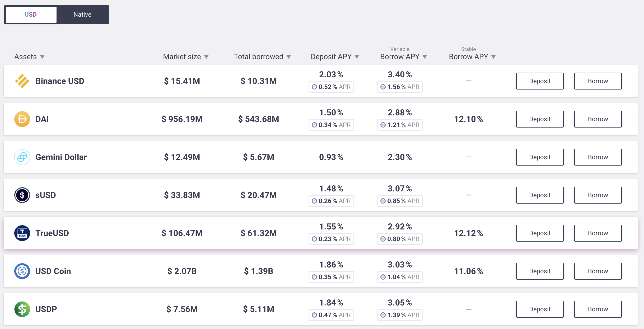Borrow Gemini Dollar
Image resolution: width=644 pixels, height=329 pixels.
point(598,157)
